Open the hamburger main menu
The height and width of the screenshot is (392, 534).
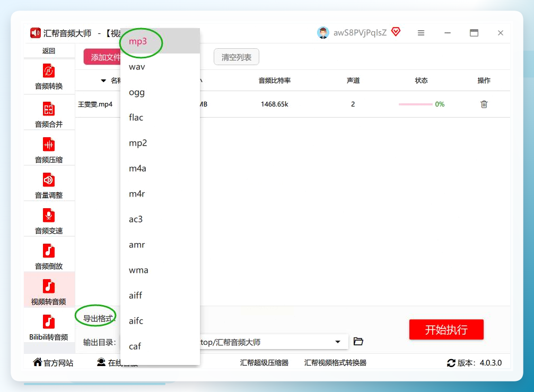point(421,33)
